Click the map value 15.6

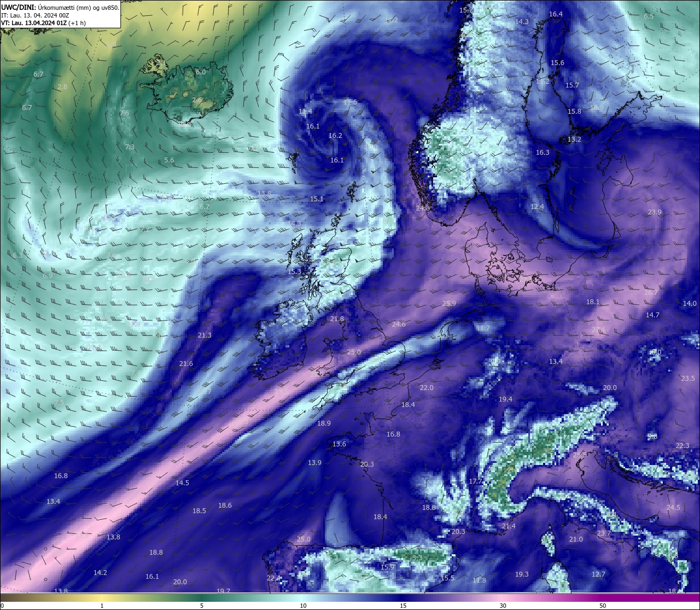557,63
